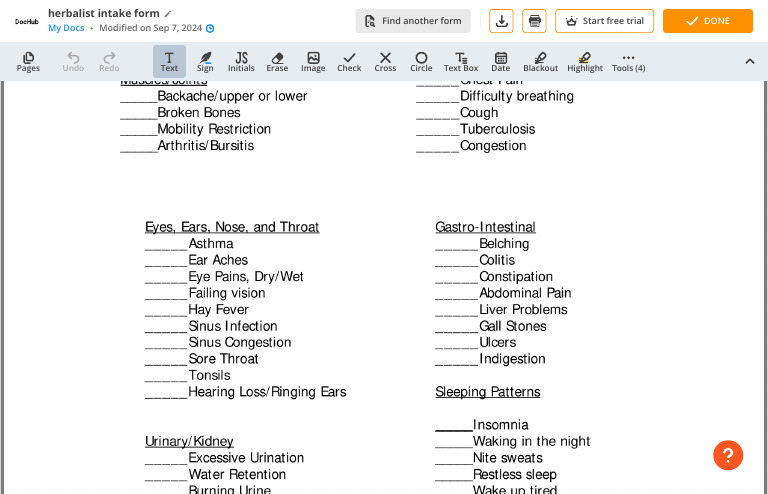Select the Highlight tool

point(585,62)
